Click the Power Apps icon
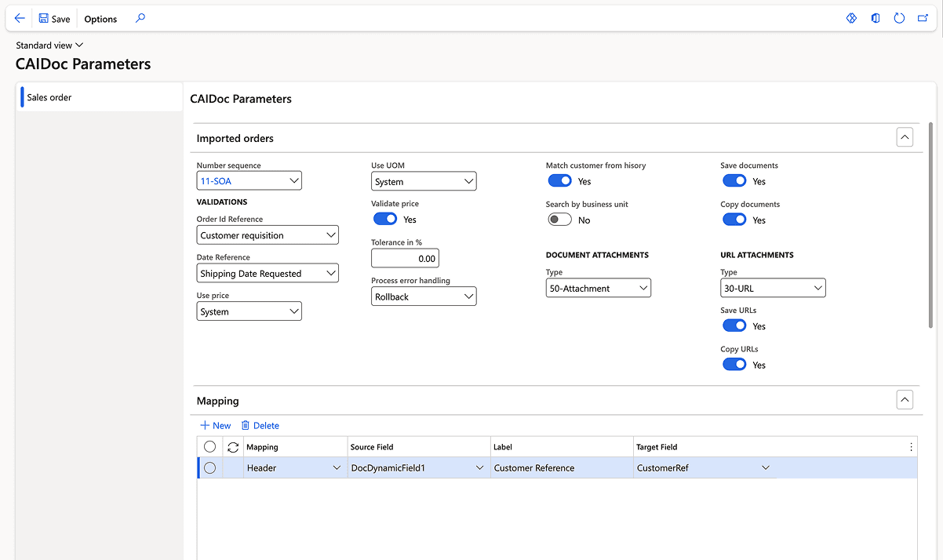943x560 pixels. [851, 17]
